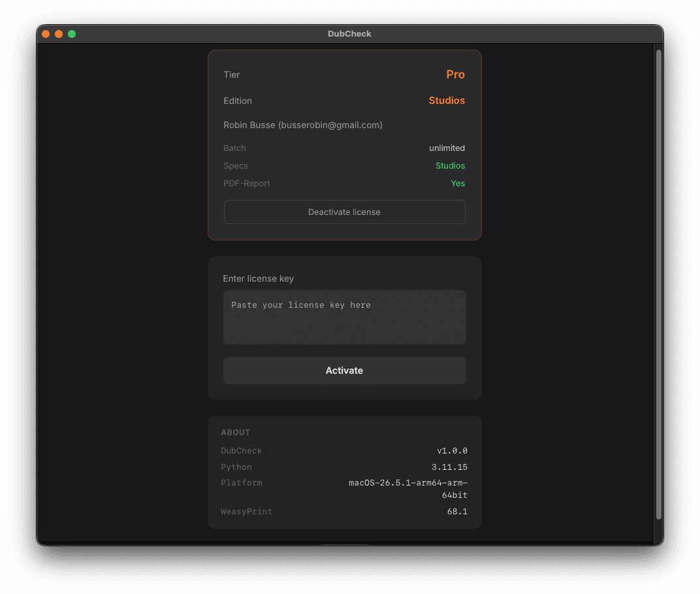Select the WeasyPrint version 68.1
Image resolution: width=700 pixels, height=594 pixels.
pyautogui.click(x=457, y=512)
